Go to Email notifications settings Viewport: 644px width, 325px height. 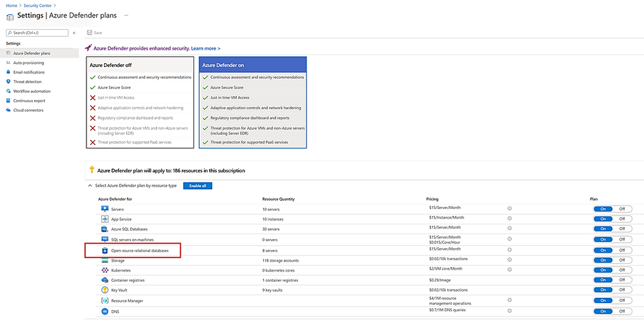coord(29,72)
